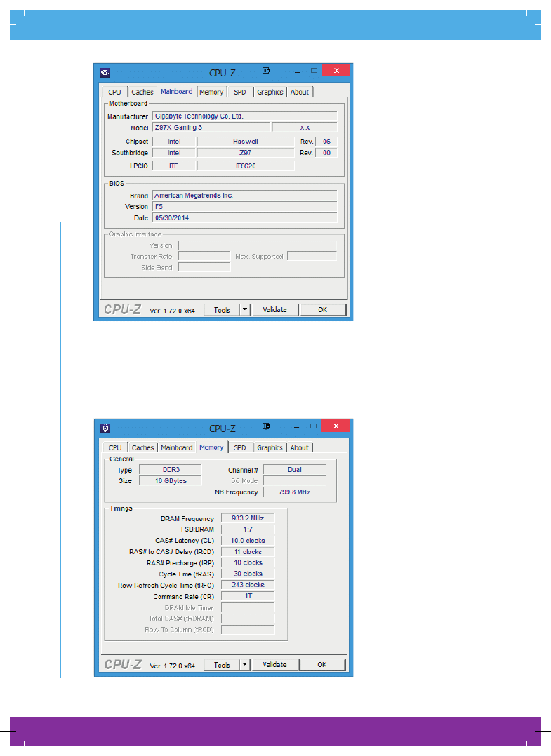Go to About tab in lower window
Image resolution: width=551 pixels, height=756 pixels.
(x=300, y=447)
